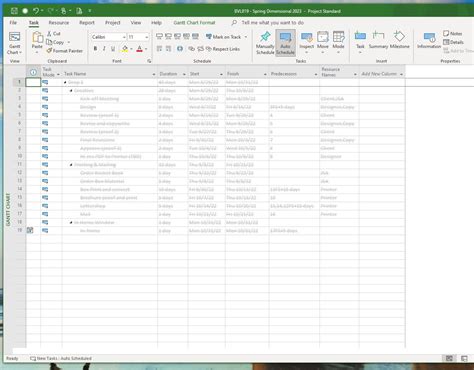Screen dimensions: 474x370
Task: Click the 100% complete icon
Action: click(x=196, y=36)
